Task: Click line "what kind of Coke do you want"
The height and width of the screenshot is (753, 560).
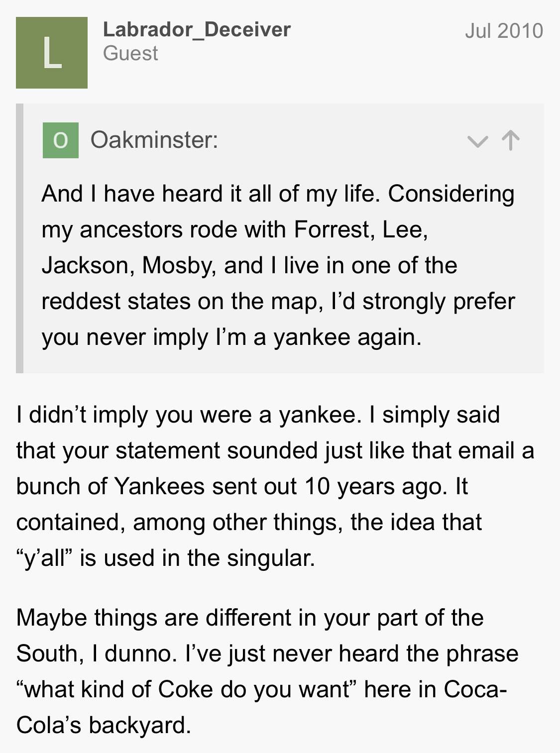Action: 262,689
